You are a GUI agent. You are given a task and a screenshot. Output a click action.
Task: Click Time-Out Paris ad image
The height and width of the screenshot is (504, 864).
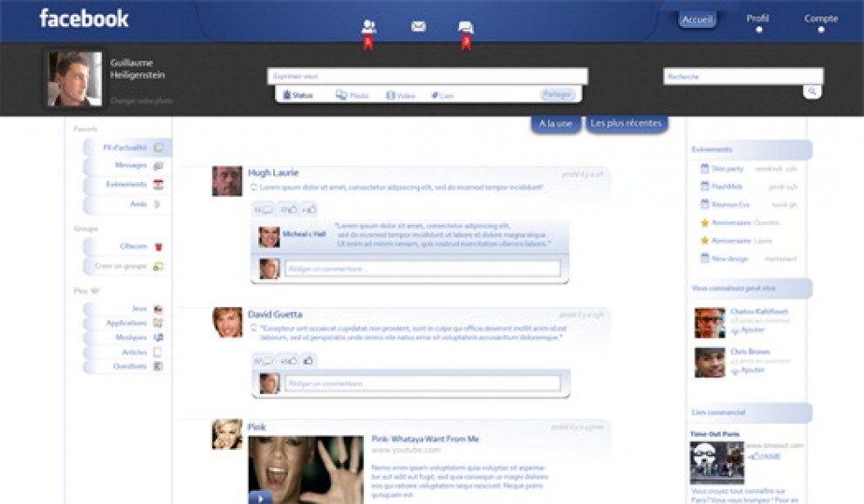[717, 463]
